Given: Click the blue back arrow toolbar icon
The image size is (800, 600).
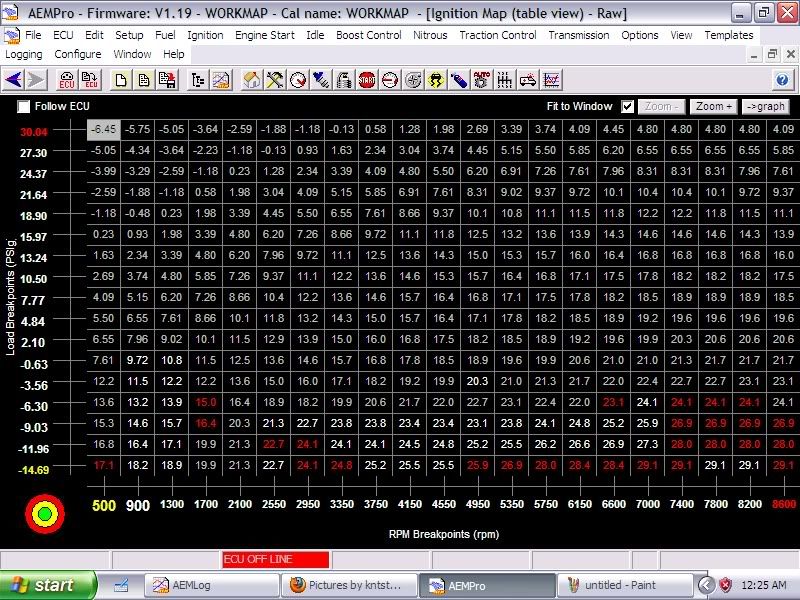Looking at the screenshot, I should click(x=14, y=80).
